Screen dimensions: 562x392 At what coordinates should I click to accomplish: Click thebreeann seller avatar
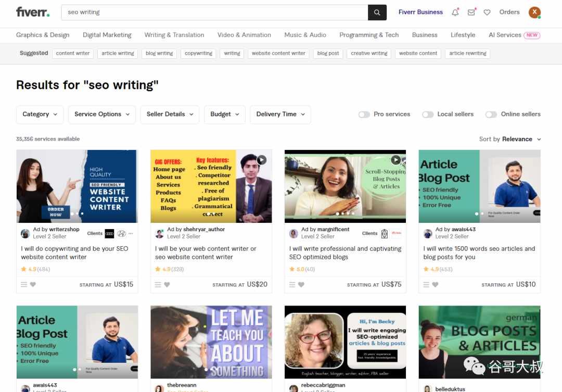tap(160, 388)
